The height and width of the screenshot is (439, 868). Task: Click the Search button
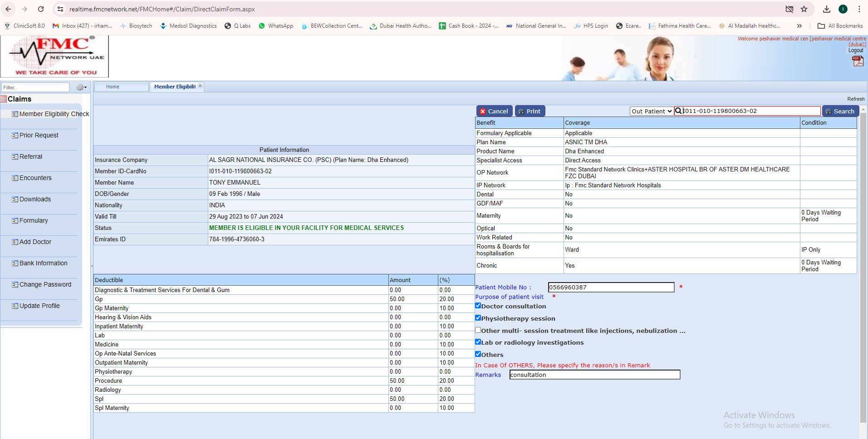[840, 111]
